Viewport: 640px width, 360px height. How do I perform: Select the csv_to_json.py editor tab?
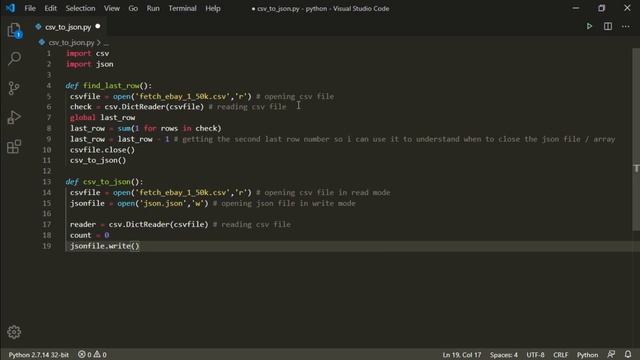(68, 27)
